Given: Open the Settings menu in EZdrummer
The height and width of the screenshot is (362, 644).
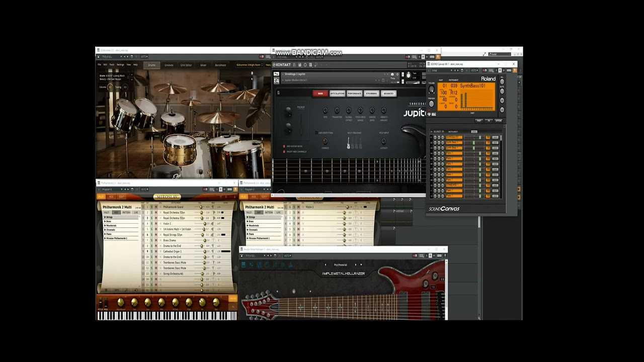Looking at the screenshot, I should 120,65.
